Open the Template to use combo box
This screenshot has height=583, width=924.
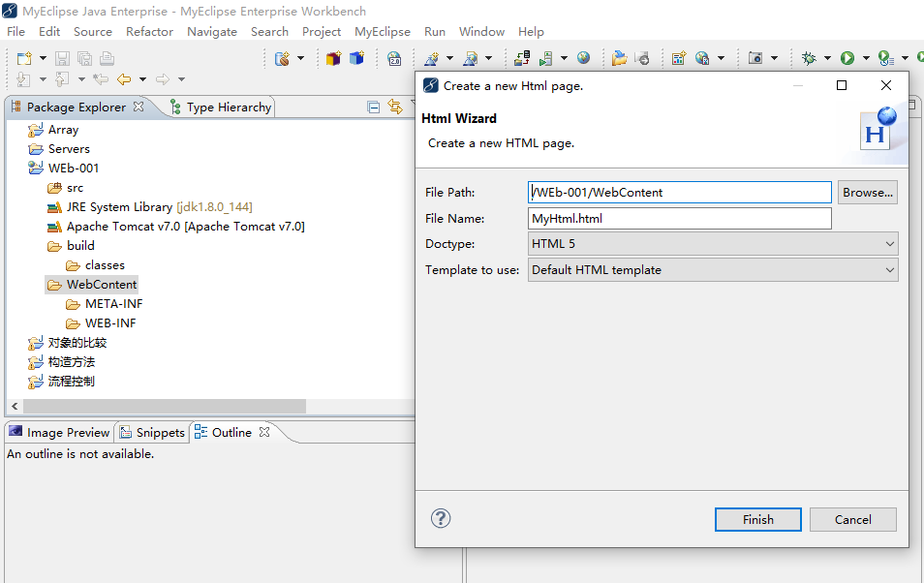click(x=713, y=270)
